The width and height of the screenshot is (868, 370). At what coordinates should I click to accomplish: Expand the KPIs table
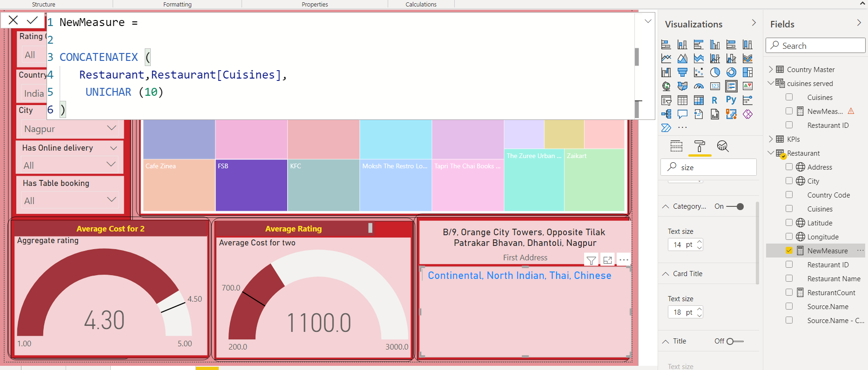(771, 139)
